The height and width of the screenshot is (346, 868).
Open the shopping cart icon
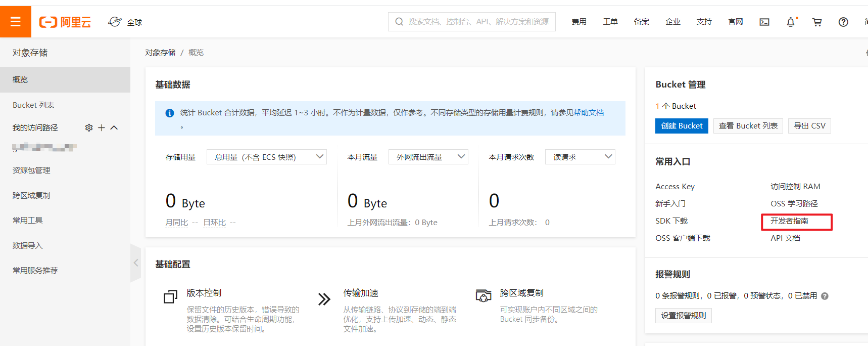[x=817, y=22]
